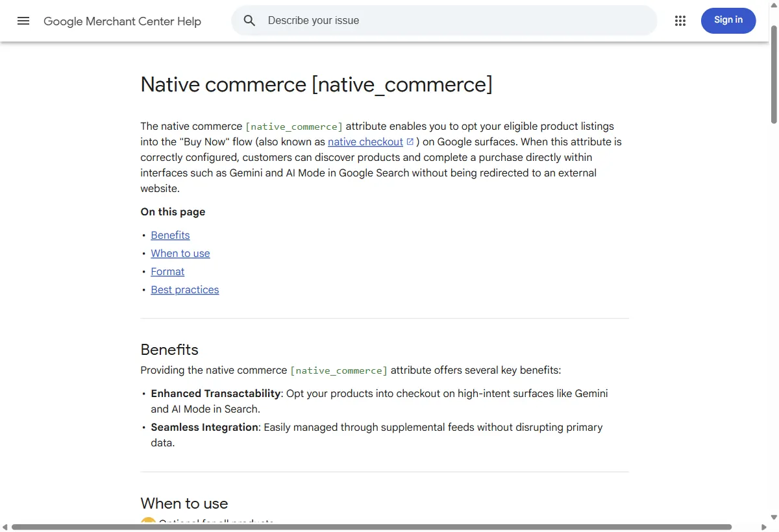The image size is (779, 532).
Task: Jump to the Best practices link
Action: tap(185, 289)
